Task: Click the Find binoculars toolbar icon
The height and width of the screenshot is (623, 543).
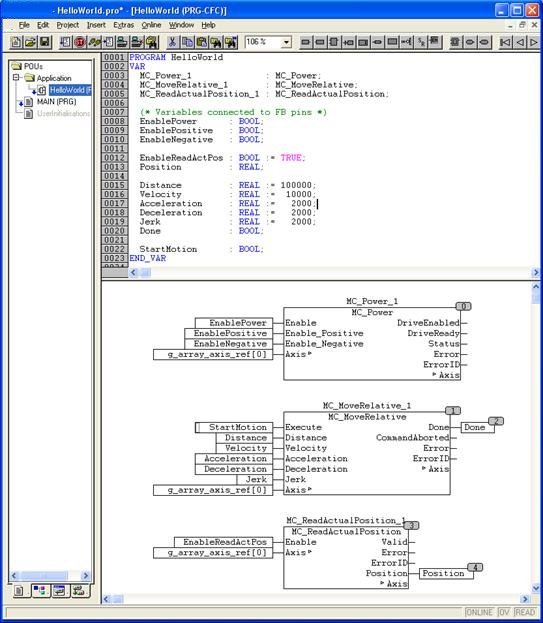Action: point(216,42)
